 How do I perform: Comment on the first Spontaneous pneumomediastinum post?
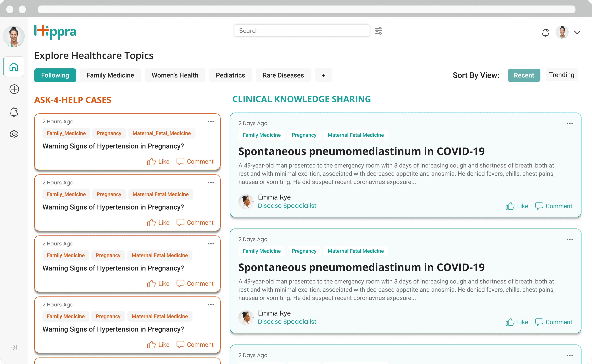click(x=553, y=206)
